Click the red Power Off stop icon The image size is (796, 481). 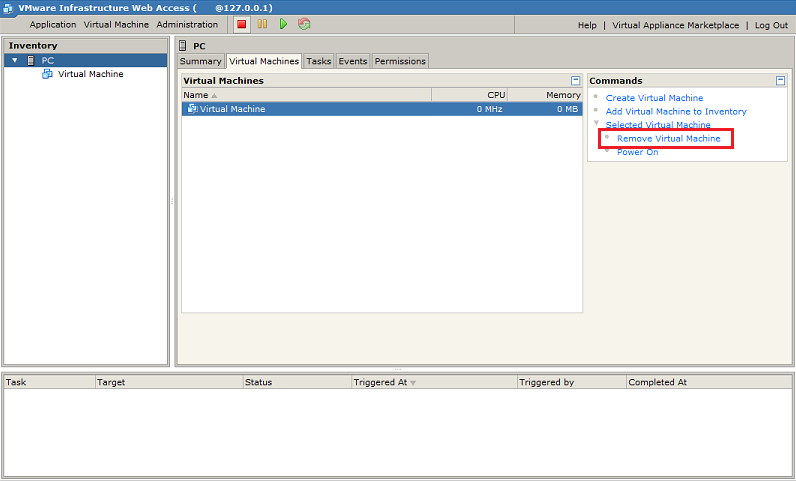tap(242, 24)
